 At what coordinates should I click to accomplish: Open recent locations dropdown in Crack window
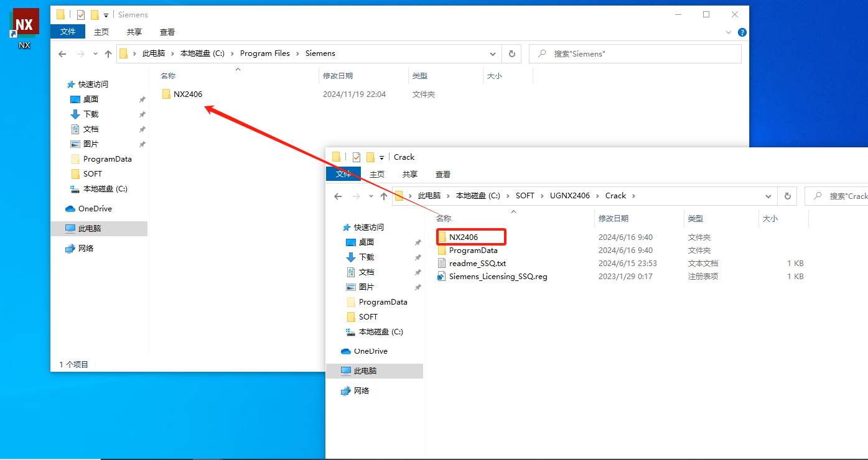click(x=371, y=196)
